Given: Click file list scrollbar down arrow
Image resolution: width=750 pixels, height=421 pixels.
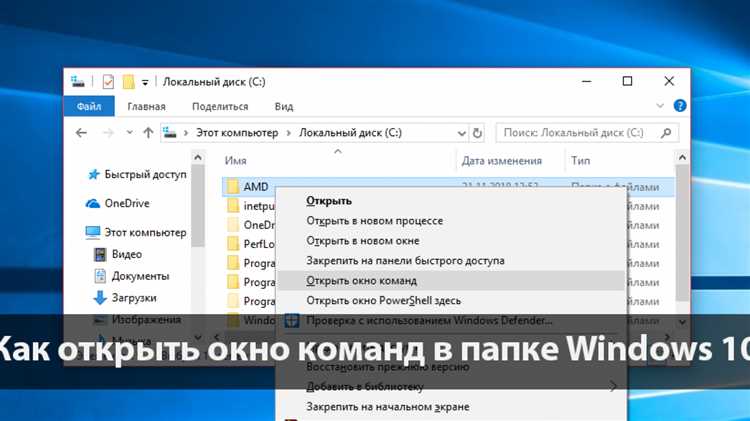Looking at the screenshot, I should 682,322.
